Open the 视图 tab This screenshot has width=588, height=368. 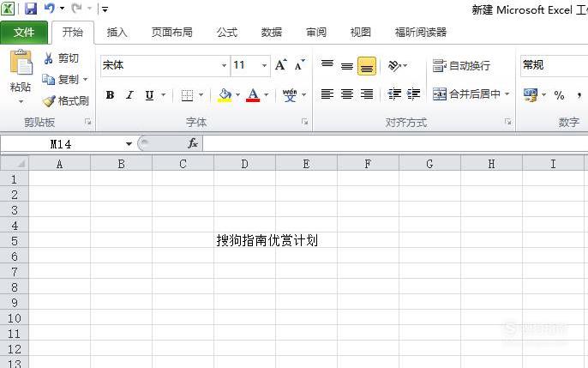(x=360, y=33)
